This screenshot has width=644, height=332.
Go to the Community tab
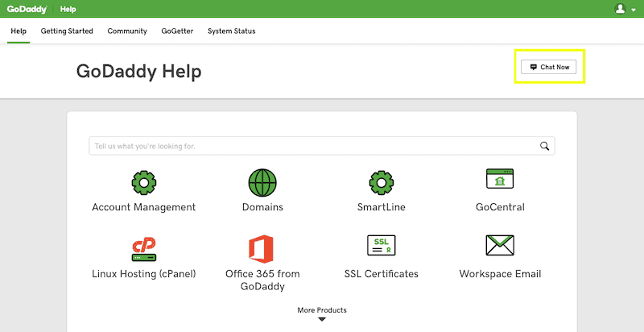[127, 31]
